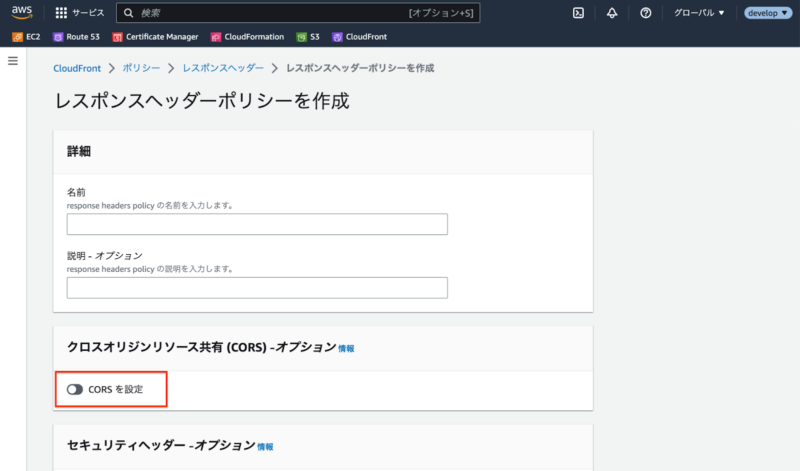The height and width of the screenshot is (471, 800).
Task: Launch CloudShell from the top bar
Action: pyautogui.click(x=578, y=13)
